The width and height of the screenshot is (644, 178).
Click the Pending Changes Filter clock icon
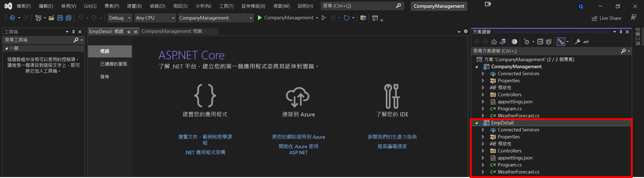[x=526, y=41]
